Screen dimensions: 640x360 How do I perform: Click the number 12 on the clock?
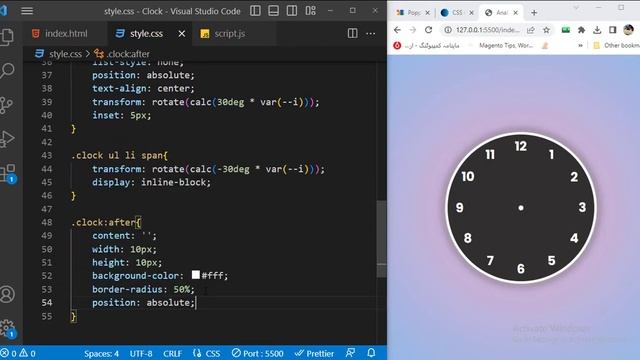520,146
